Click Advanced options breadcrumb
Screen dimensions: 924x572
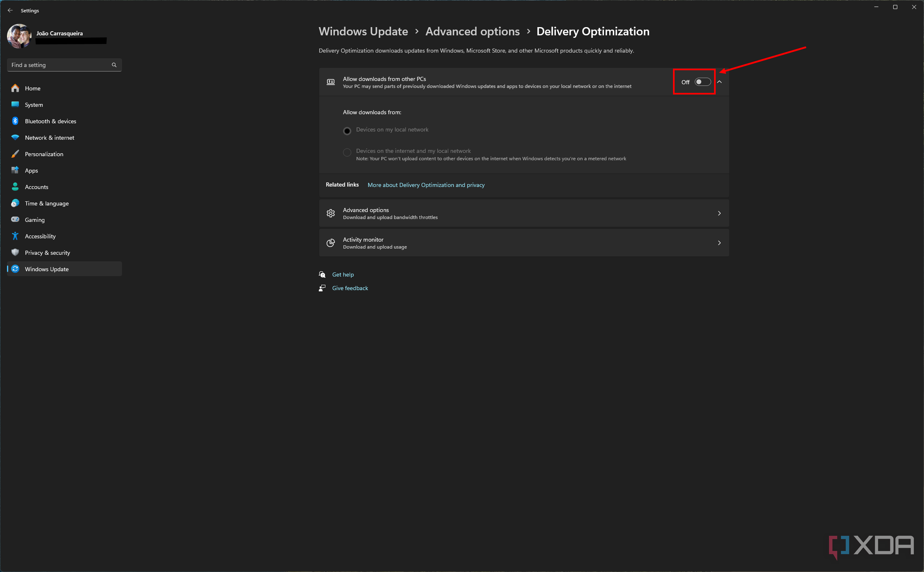[472, 32]
